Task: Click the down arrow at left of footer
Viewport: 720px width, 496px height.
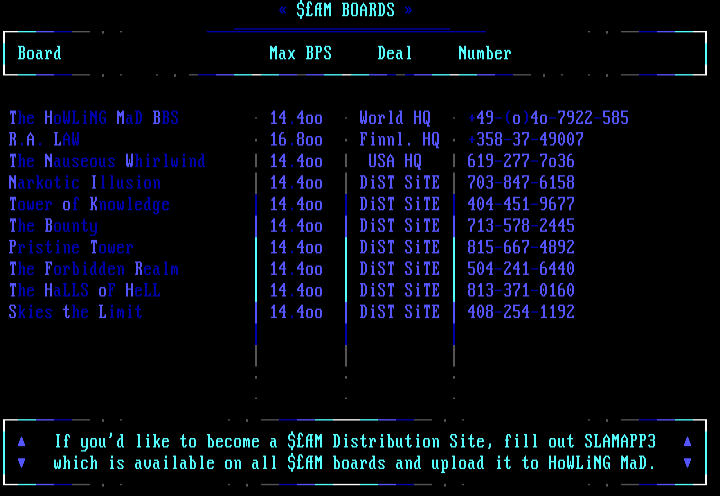Action: pos(22,463)
